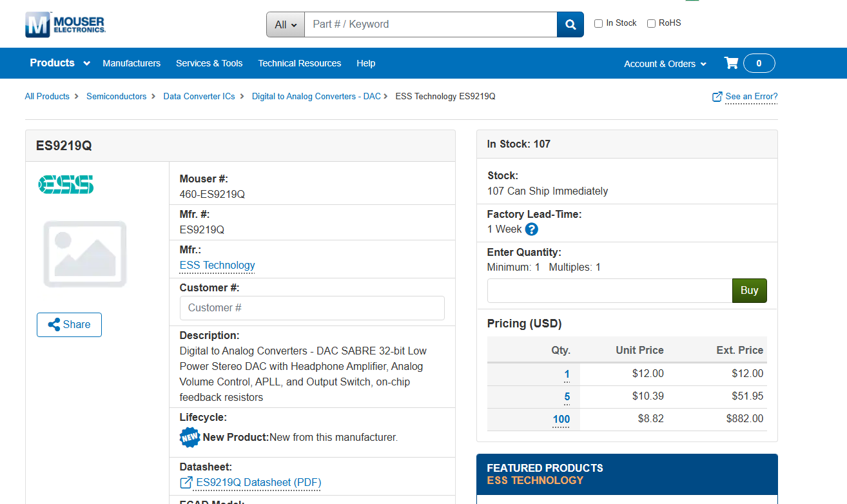Expand the Products menu dropdown
Image resolution: width=847 pixels, height=504 pixels.
tap(61, 63)
